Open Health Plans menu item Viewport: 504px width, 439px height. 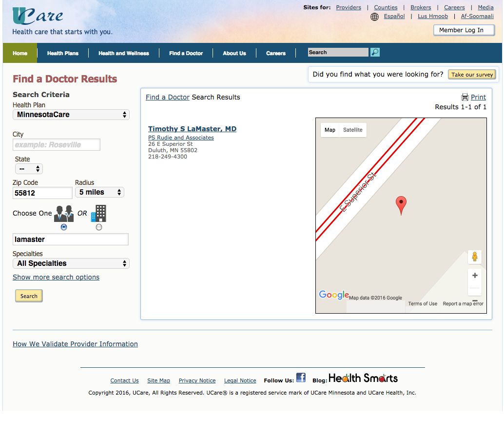pyautogui.click(x=63, y=53)
